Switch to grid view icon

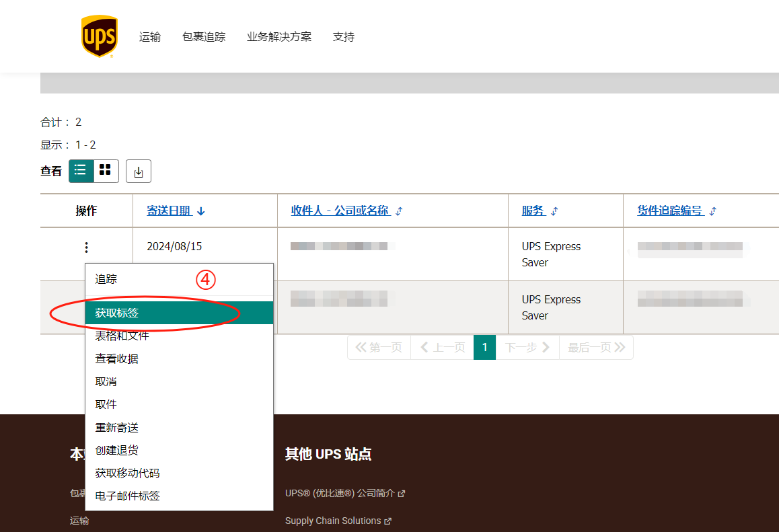106,171
